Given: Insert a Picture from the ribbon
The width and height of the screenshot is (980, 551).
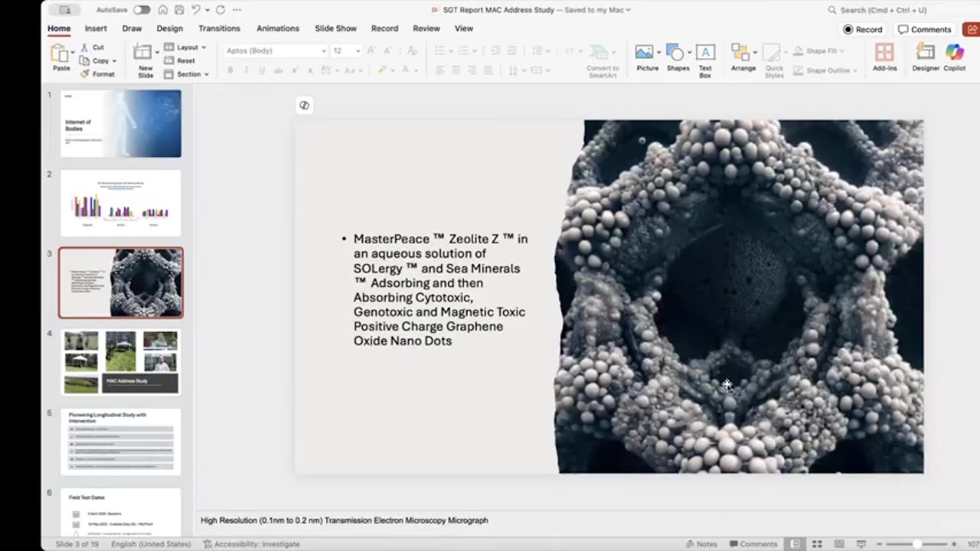Looking at the screenshot, I should point(647,58).
